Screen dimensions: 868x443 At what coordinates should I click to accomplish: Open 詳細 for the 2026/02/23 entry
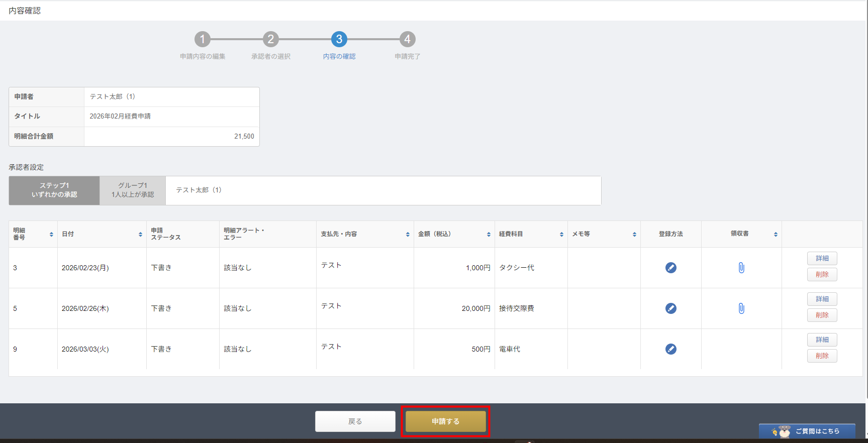(822, 258)
